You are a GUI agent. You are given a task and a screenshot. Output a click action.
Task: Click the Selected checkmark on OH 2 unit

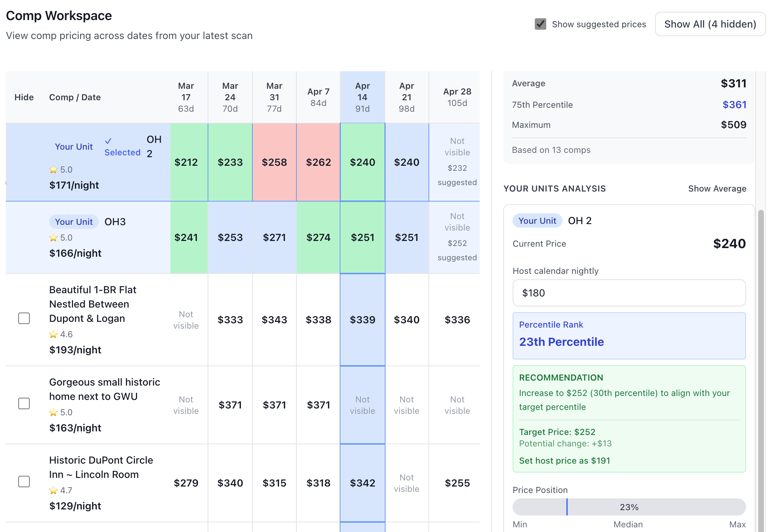click(x=108, y=141)
